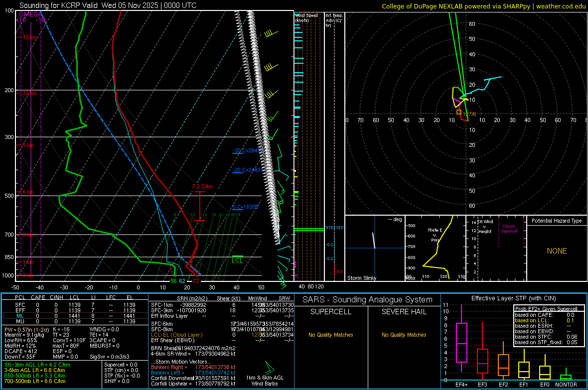This screenshot has height=390, width=588.
Task: Select the SFC parcel row
Action: (x=75, y=305)
